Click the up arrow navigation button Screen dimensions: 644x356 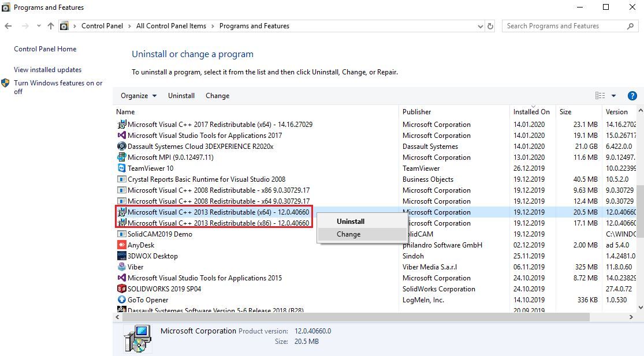tap(51, 26)
